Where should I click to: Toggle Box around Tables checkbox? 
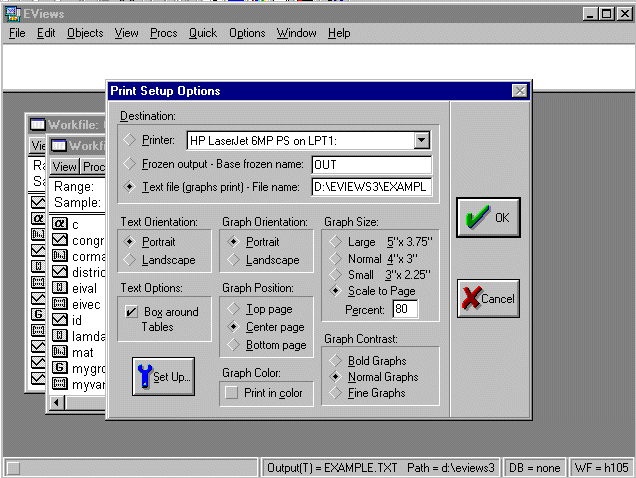(131, 312)
